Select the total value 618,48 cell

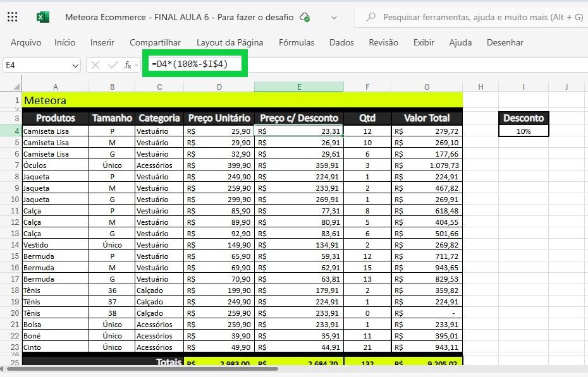427,211
